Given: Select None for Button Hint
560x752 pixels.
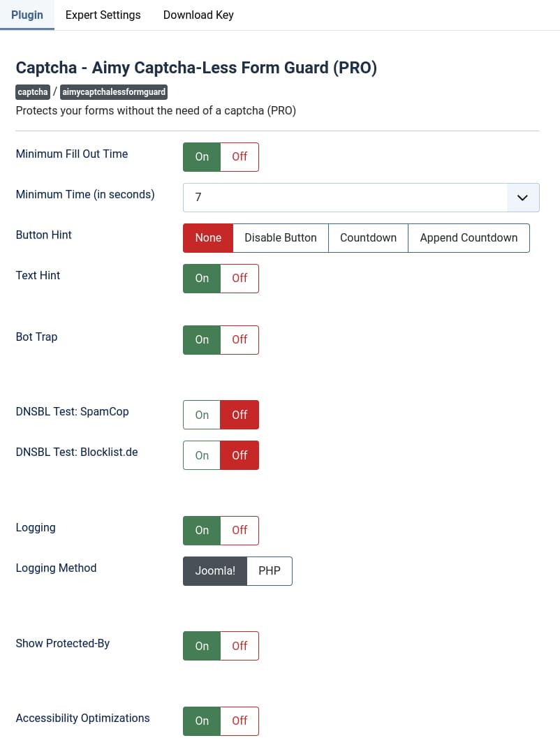Looking at the screenshot, I should point(208,238).
